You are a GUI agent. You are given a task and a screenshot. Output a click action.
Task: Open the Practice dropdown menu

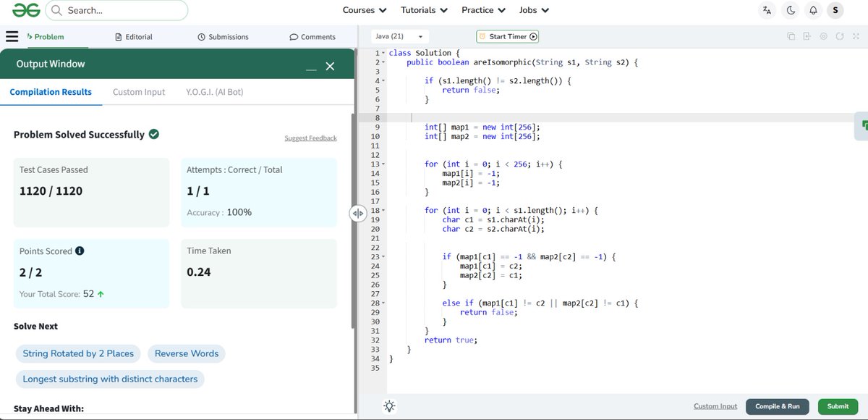pyautogui.click(x=482, y=9)
